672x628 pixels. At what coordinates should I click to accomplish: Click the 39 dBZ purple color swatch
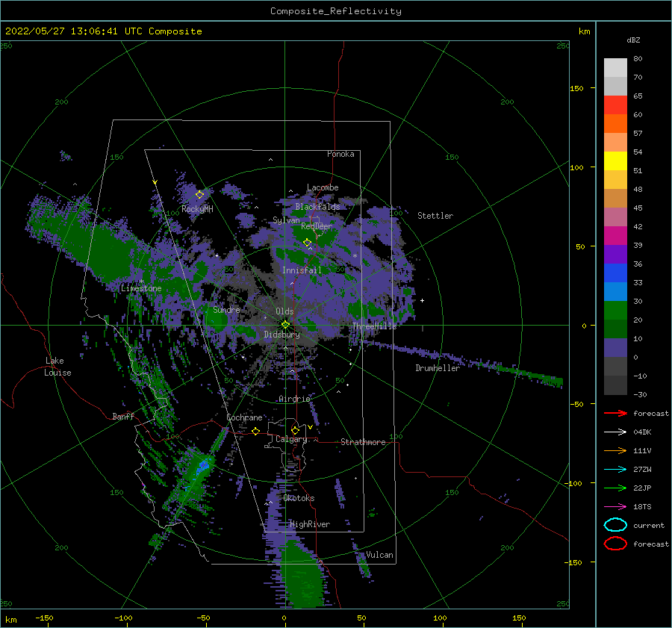coord(615,254)
